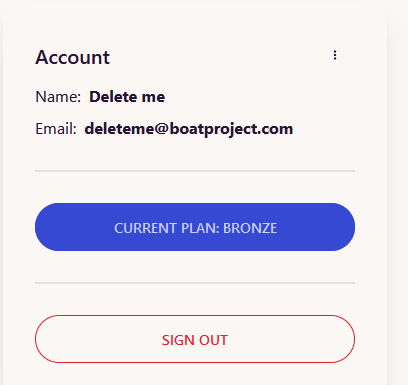Click the word BRONZE in plan button
The image size is (408, 385).
coord(250,228)
